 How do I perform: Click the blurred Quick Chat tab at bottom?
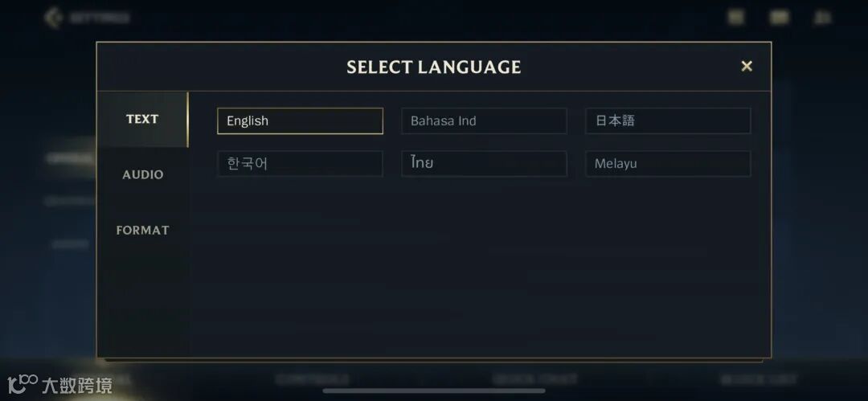534,378
